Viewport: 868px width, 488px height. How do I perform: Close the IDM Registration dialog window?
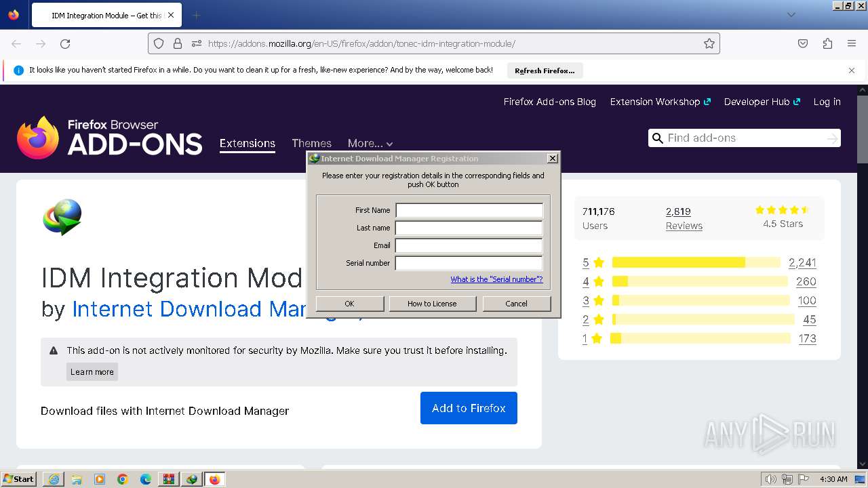pos(553,158)
